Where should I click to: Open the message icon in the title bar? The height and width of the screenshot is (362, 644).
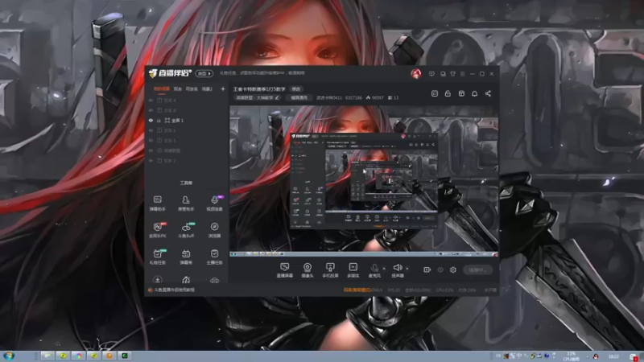click(x=431, y=74)
